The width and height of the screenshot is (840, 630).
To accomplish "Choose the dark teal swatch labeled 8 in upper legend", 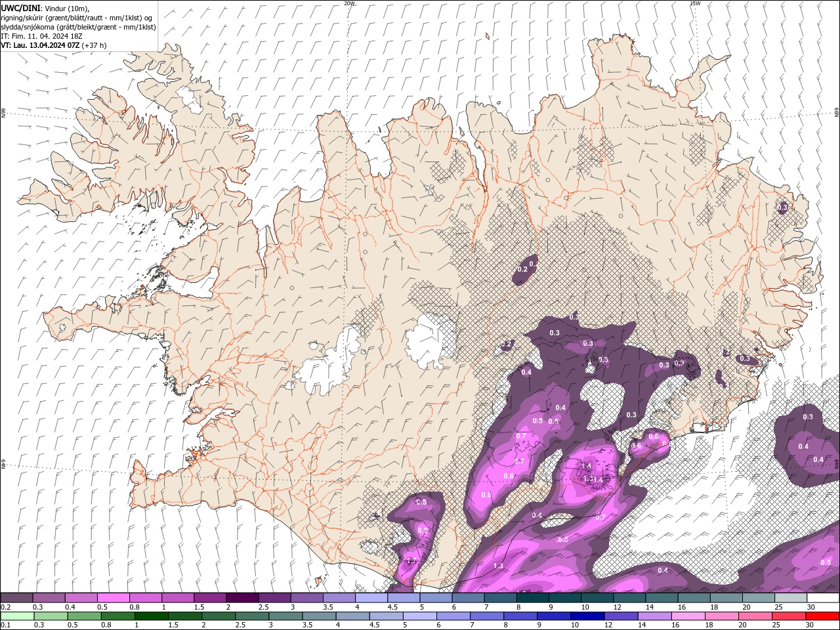I will click(533, 598).
